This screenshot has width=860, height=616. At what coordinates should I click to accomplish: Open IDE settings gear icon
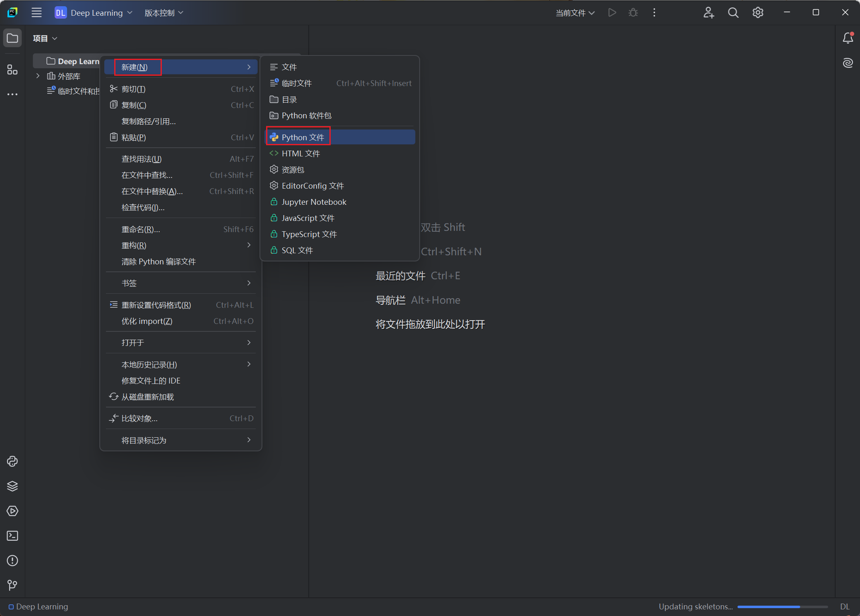coord(758,13)
